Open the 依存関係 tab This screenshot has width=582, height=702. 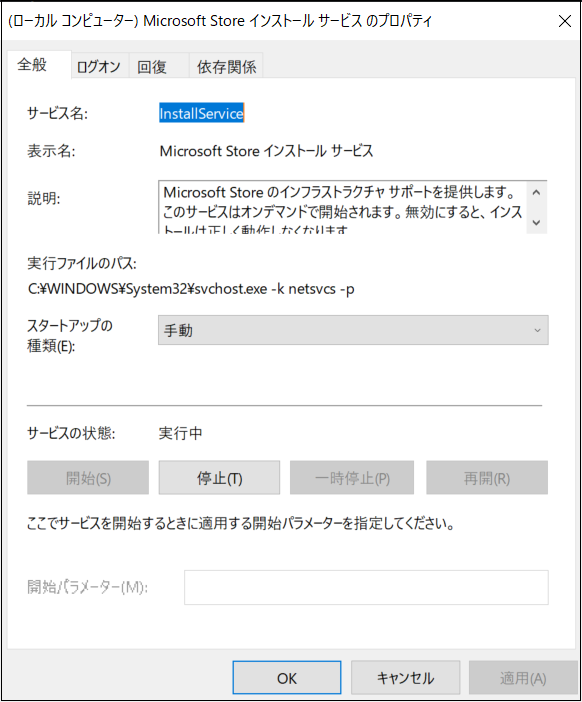click(x=226, y=67)
